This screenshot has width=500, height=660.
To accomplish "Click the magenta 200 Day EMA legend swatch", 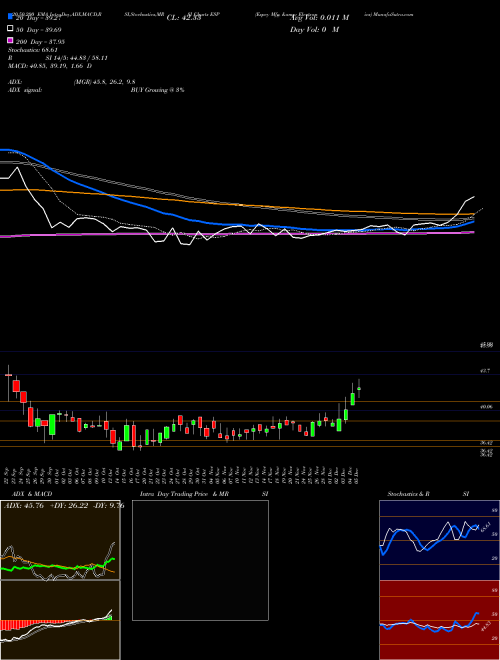I will coord(10,41).
